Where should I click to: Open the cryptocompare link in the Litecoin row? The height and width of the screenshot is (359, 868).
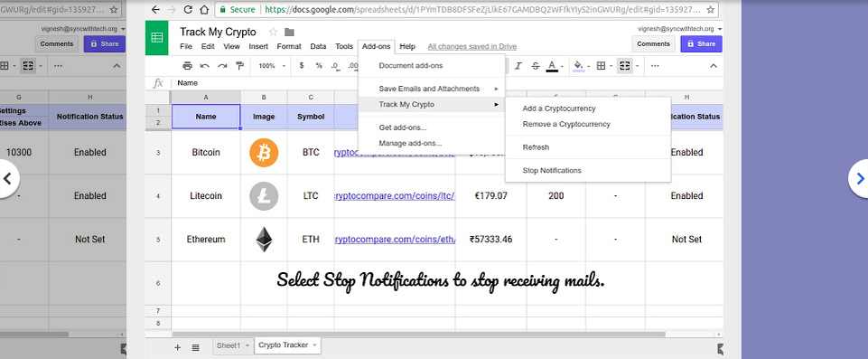click(395, 195)
